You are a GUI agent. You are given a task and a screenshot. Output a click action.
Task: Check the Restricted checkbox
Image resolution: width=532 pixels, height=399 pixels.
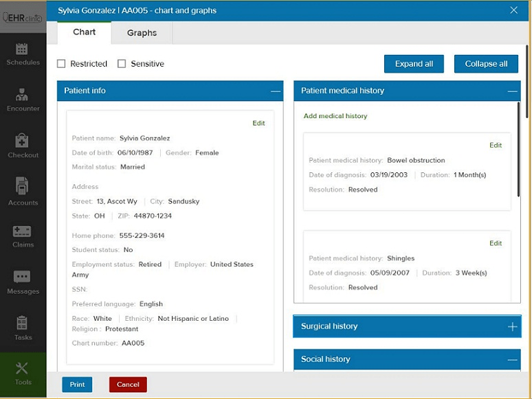coord(61,64)
